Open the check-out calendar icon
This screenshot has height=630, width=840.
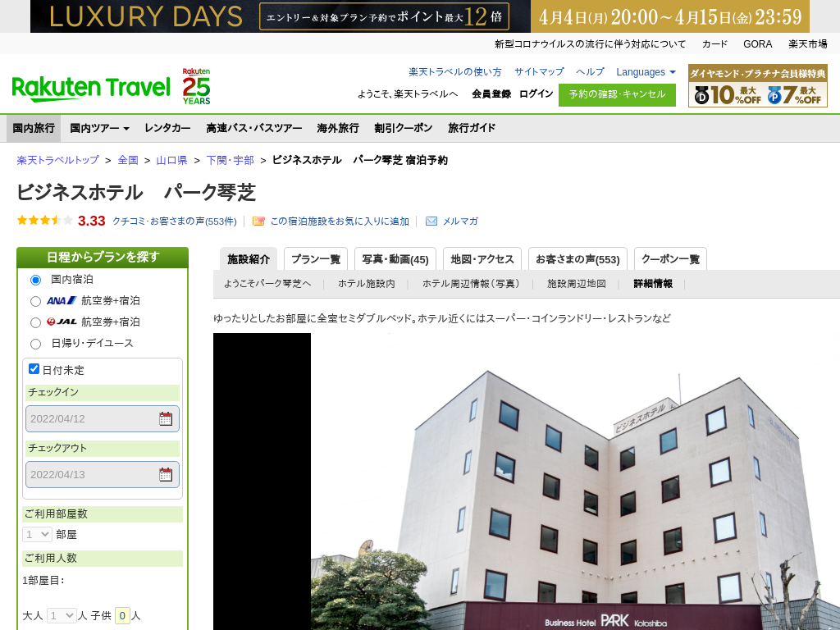point(166,475)
